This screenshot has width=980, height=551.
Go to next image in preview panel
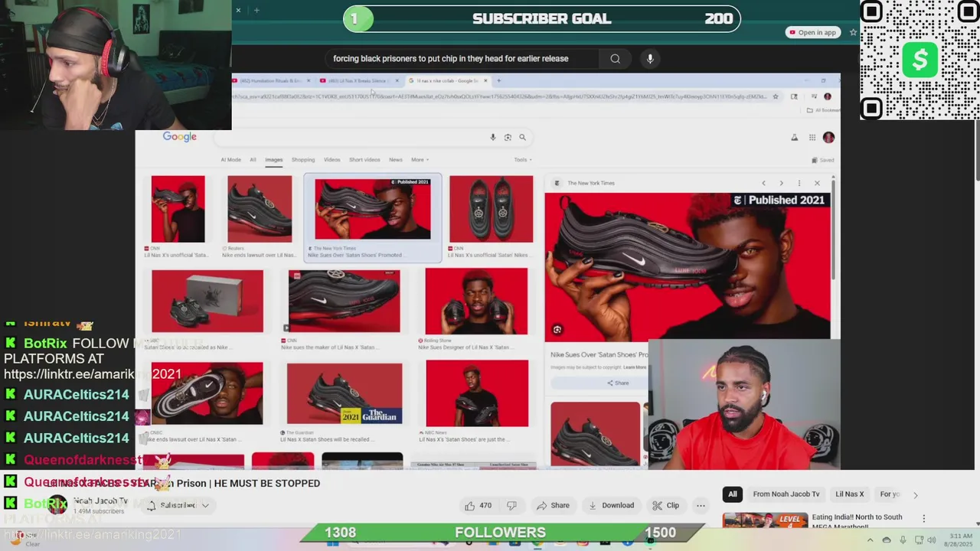781,183
